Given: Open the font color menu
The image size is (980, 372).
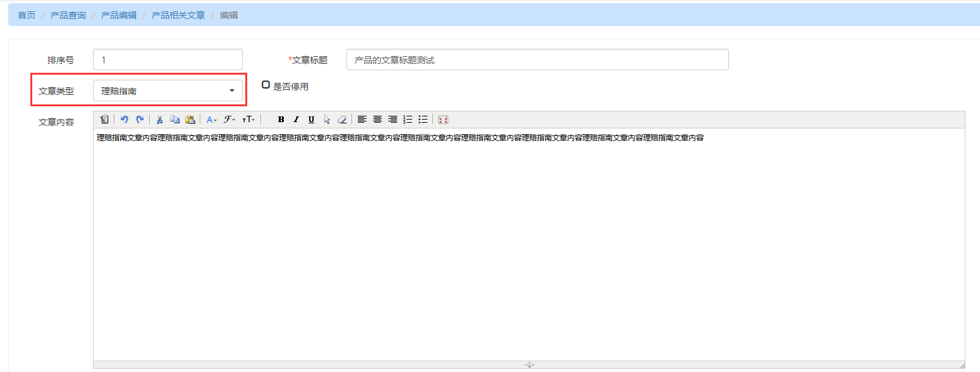Looking at the screenshot, I should (x=212, y=119).
